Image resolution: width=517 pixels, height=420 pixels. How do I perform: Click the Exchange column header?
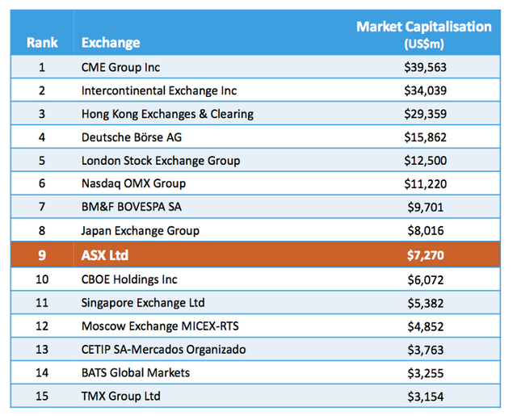[x=111, y=42]
